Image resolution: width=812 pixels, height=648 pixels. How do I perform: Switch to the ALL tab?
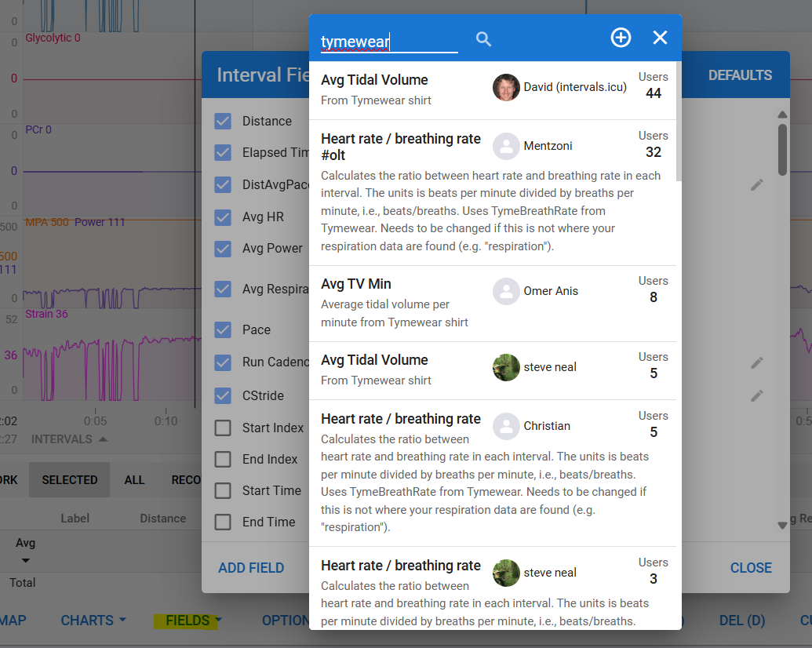pyautogui.click(x=134, y=479)
